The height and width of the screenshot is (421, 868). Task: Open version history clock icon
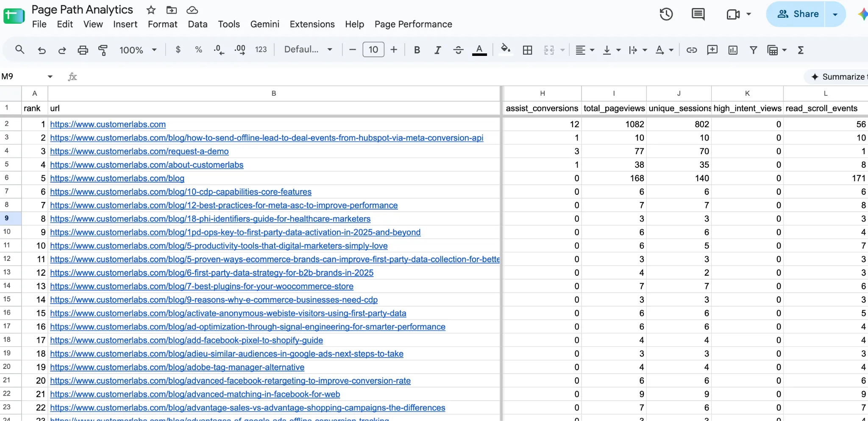point(666,14)
